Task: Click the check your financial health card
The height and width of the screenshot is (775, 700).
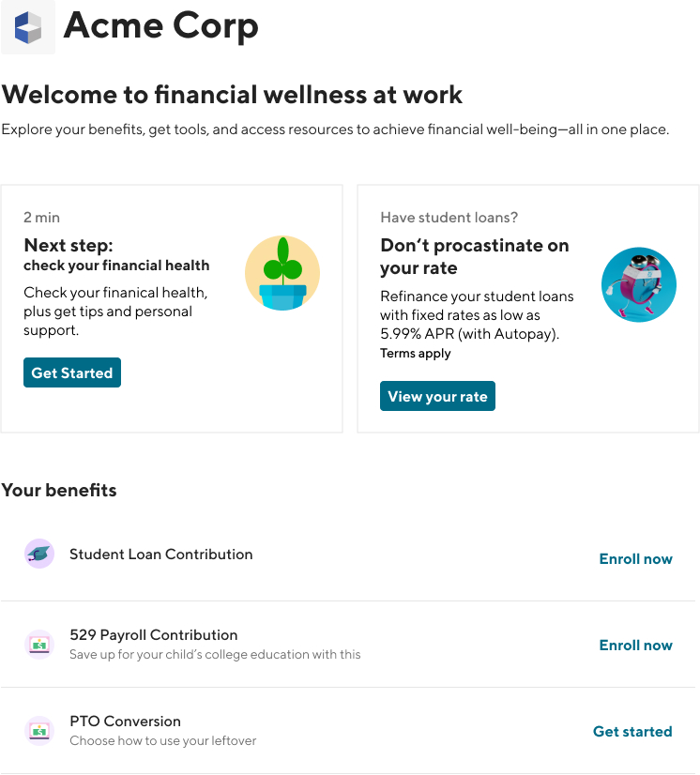Action: tap(172, 309)
